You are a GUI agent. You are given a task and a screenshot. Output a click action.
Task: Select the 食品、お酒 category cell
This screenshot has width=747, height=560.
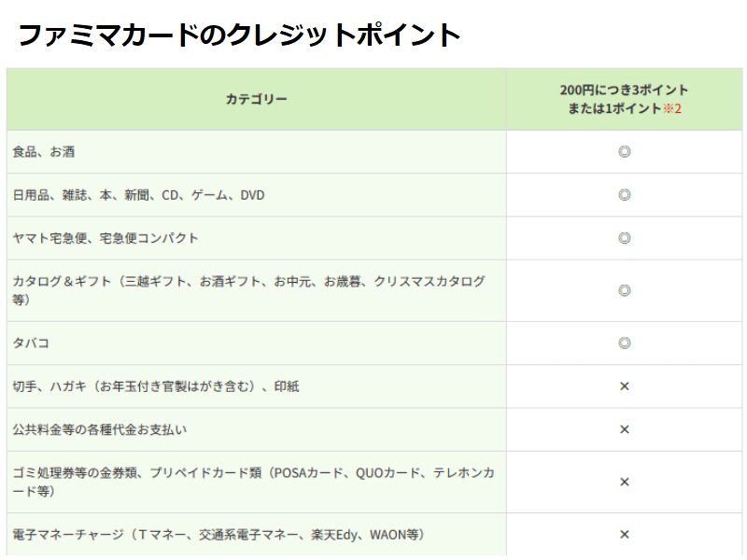click(43, 151)
